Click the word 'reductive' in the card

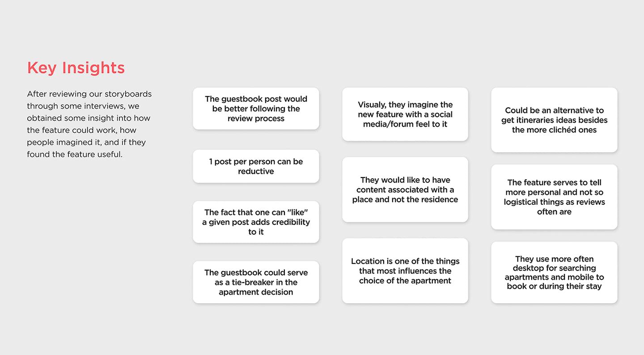[256, 171]
